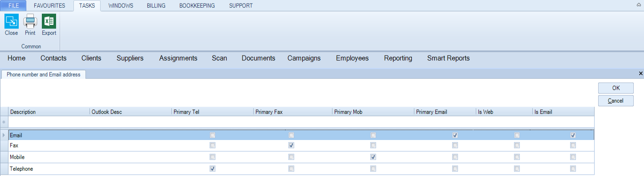Sort by Is Web column header
The image size is (644, 176).
[x=504, y=112]
